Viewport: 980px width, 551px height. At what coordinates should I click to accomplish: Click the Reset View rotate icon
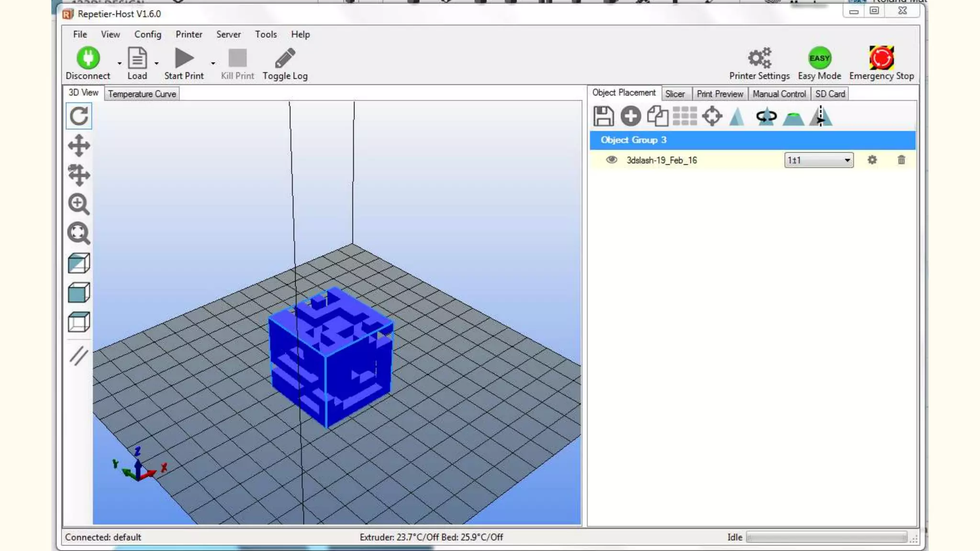click(x=79, y=116)
